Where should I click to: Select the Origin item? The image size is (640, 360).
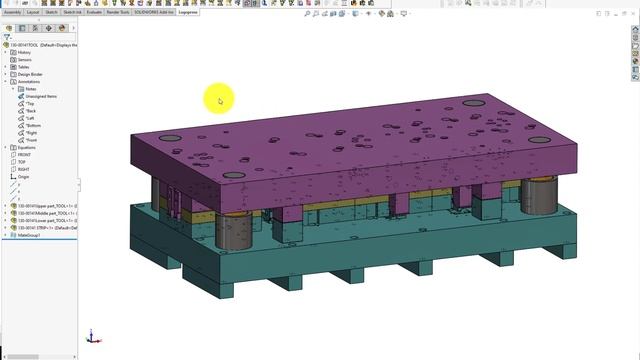(20, 177)
